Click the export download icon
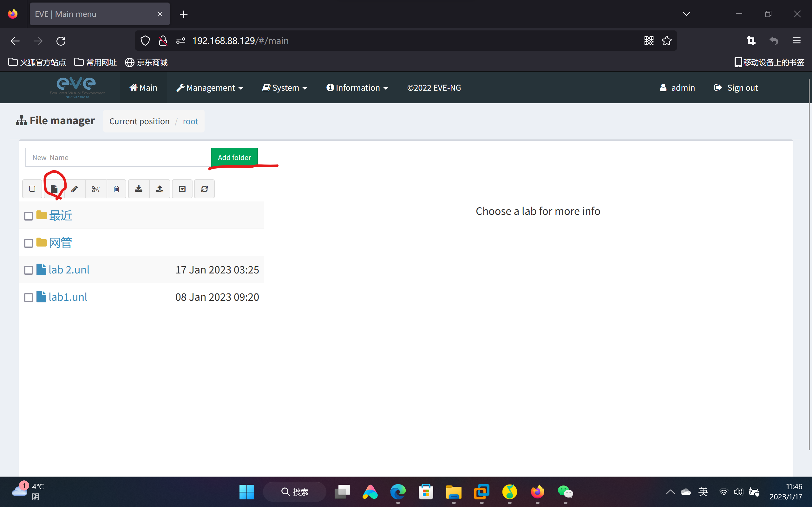The image size is (812, 507). pos(139,189)
